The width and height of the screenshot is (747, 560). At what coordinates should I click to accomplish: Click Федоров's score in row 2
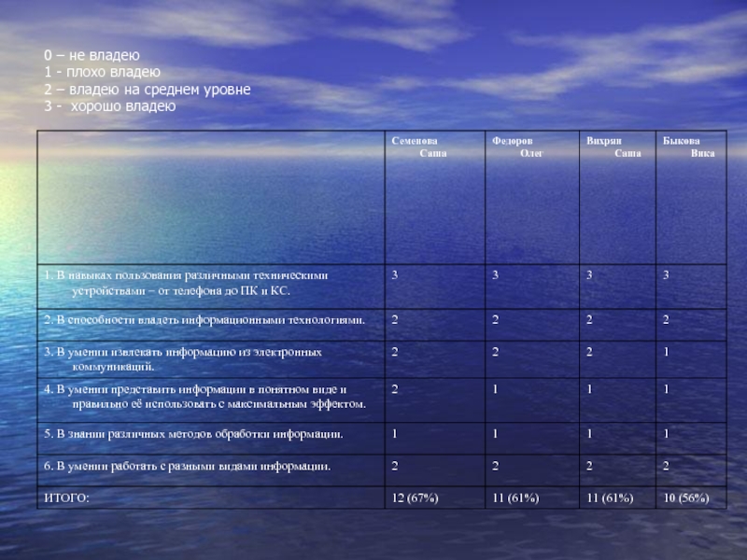click(496, 320)
